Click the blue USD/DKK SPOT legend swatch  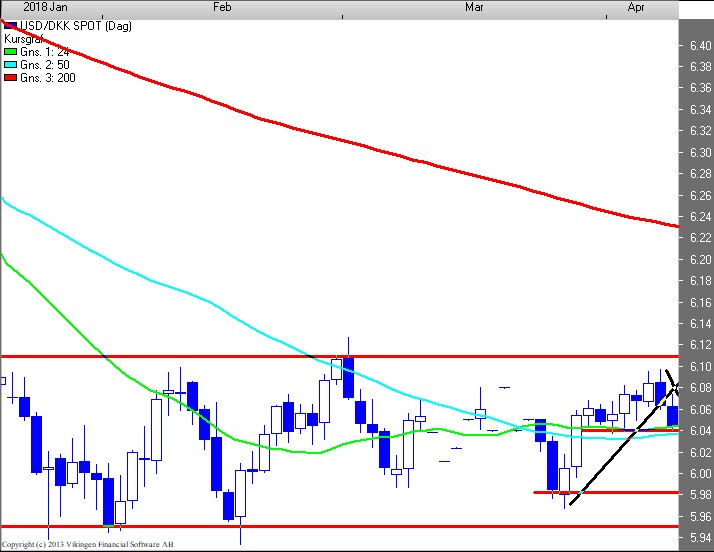pos(10,25)
